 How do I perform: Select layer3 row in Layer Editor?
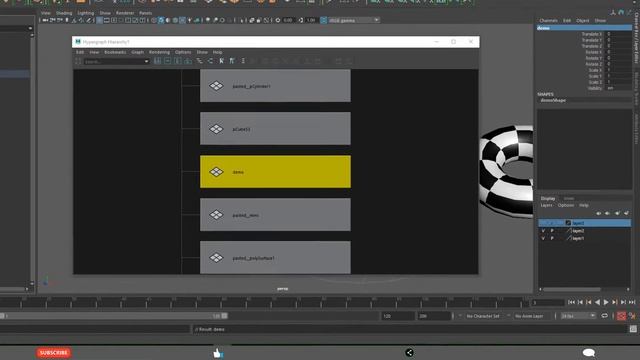[584, 223]
